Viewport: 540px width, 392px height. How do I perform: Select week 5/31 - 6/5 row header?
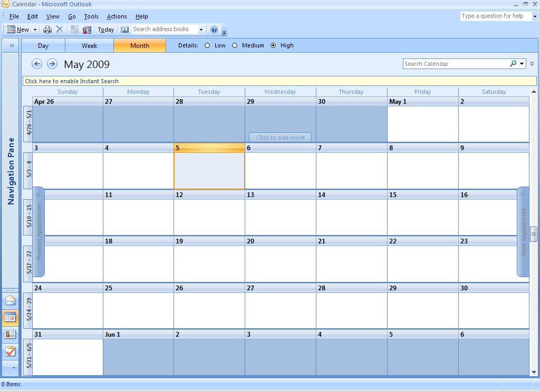point(28,357)
